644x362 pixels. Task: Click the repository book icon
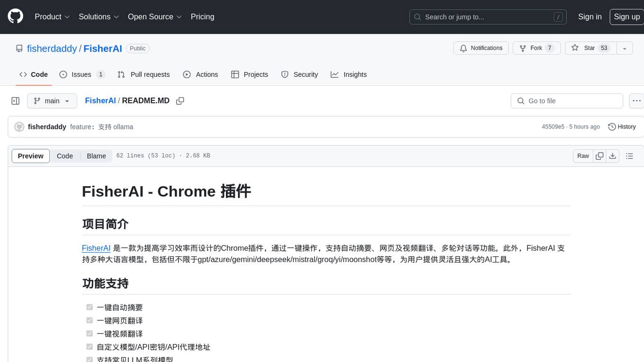[x=19, y=48]
